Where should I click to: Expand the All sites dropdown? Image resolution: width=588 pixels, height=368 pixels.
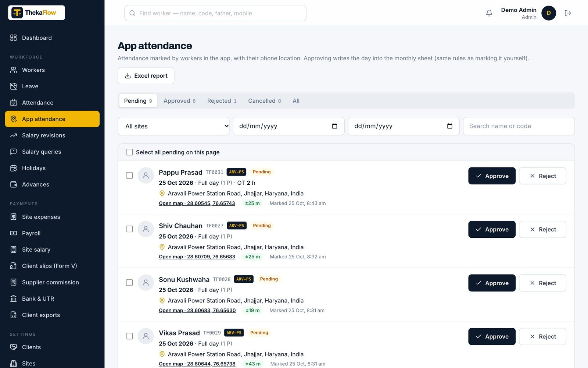[173, 126]
